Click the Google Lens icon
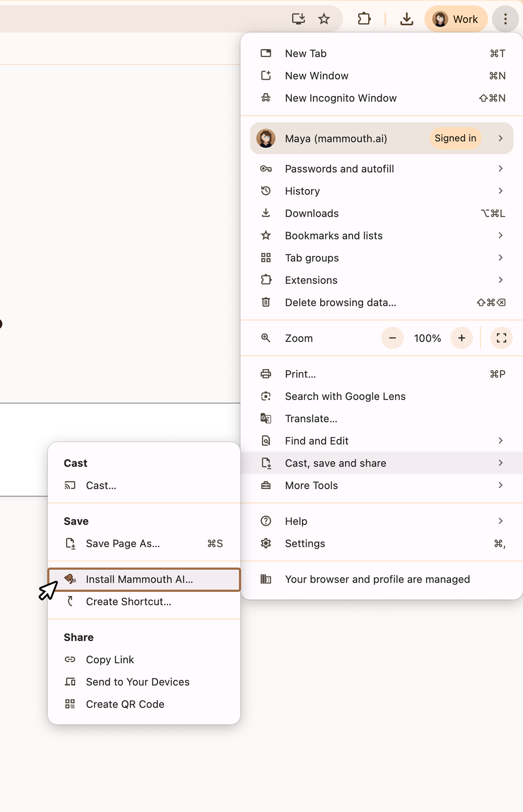 point(266,396)
